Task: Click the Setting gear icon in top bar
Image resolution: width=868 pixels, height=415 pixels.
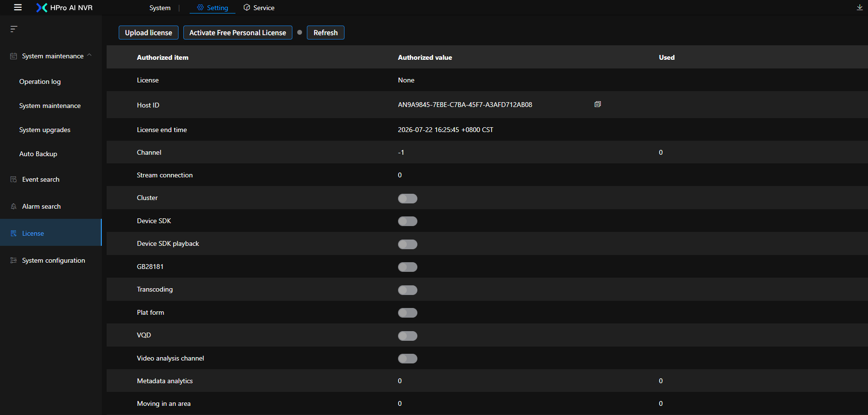Action: 200,8
